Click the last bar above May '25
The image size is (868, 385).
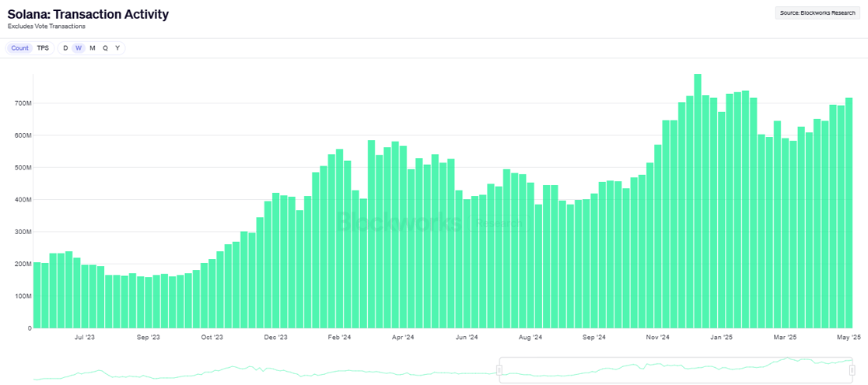tap(849, 212)
